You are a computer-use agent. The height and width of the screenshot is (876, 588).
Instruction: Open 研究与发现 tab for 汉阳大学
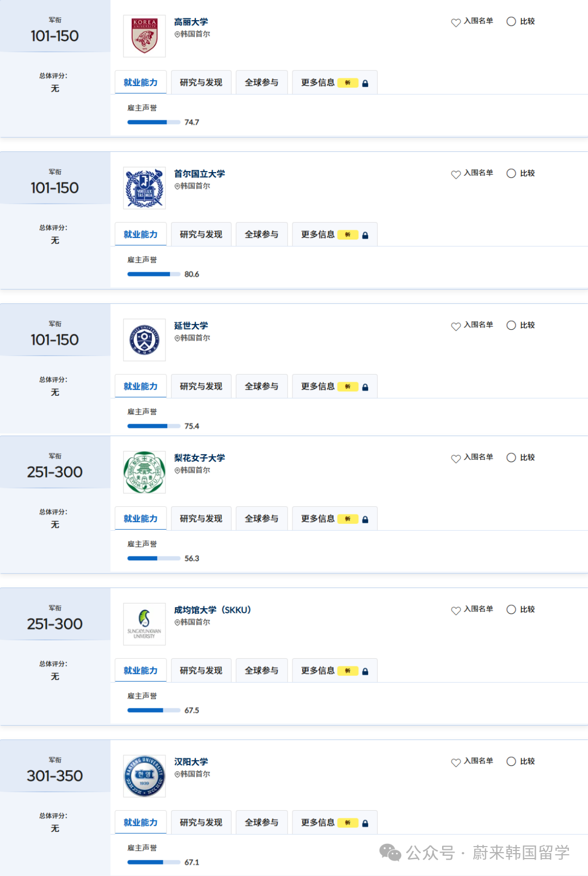[201, 823]
